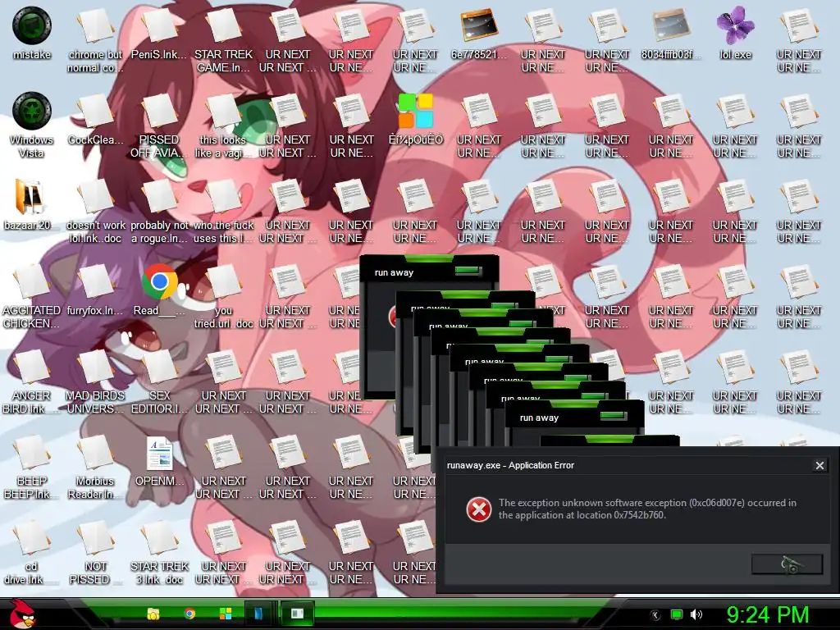Select the 'cd drive.lnk' desktop file
The image size is (840, 630).
(31, 552)
